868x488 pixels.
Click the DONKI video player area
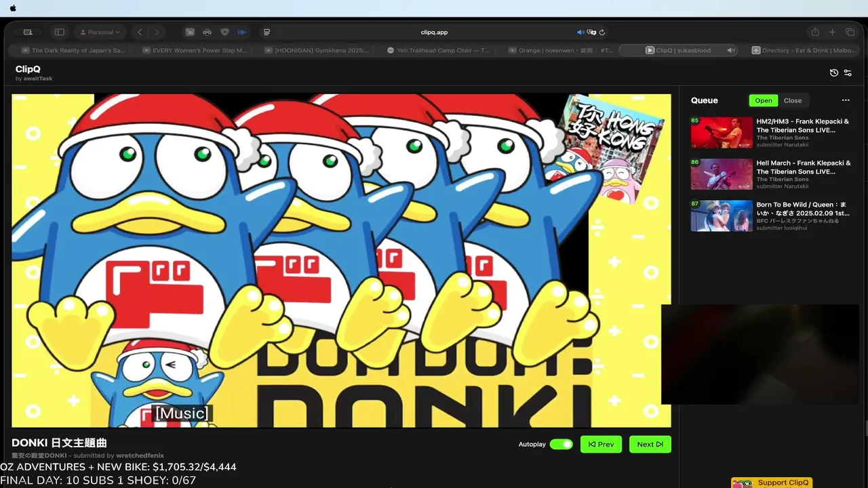click(341, 260)
